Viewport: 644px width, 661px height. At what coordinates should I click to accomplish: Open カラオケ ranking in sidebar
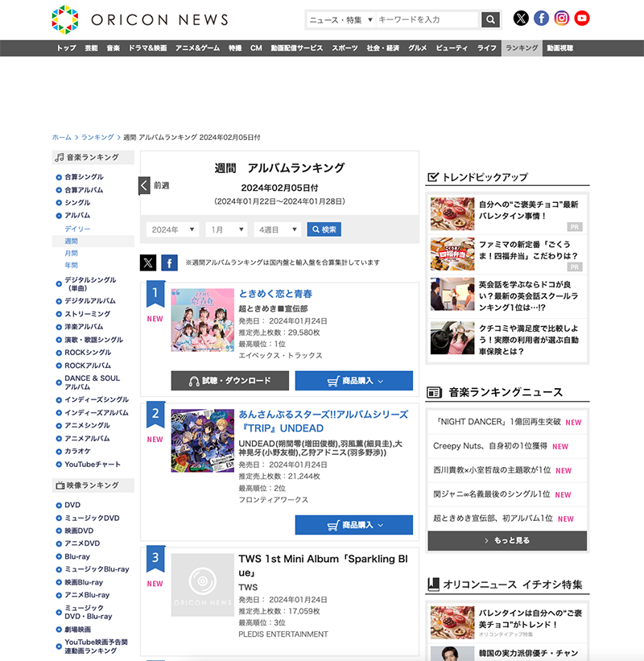tap(77, 452)
